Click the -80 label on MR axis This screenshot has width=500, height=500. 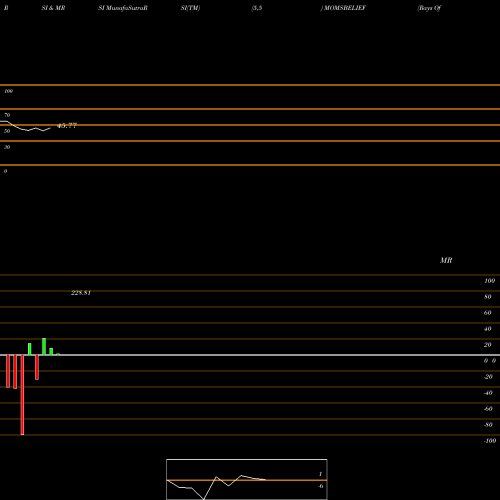click(x=488, y=425)
